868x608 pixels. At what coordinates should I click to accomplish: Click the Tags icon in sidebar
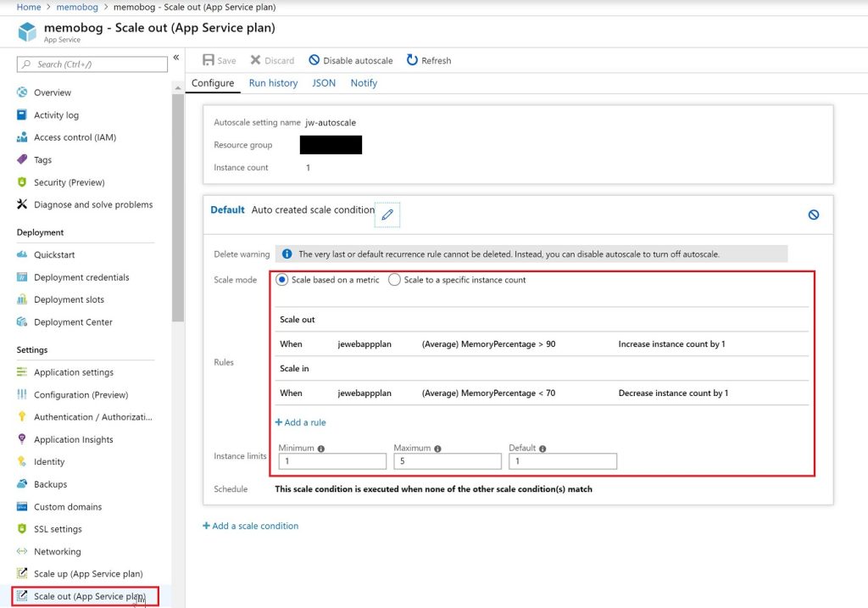tap(21, 159)
